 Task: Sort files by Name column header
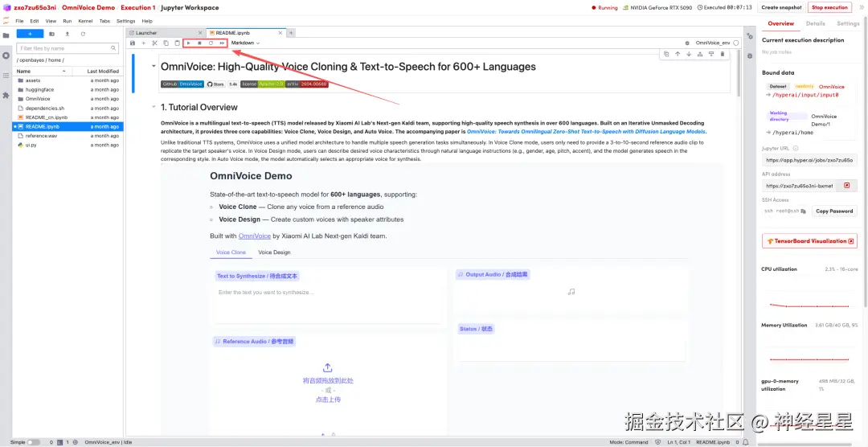[42, 72]
